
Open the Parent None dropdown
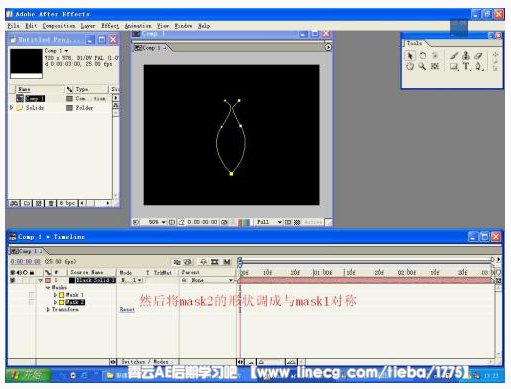tap(207, 280)
